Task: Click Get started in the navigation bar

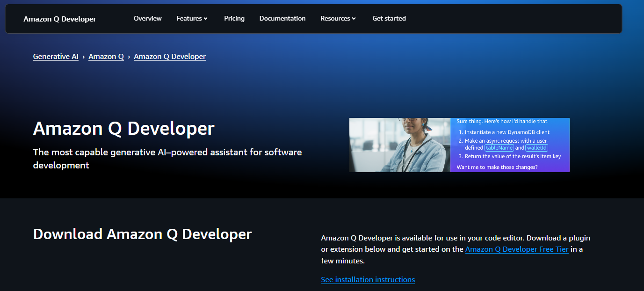Action: [389, 19]
